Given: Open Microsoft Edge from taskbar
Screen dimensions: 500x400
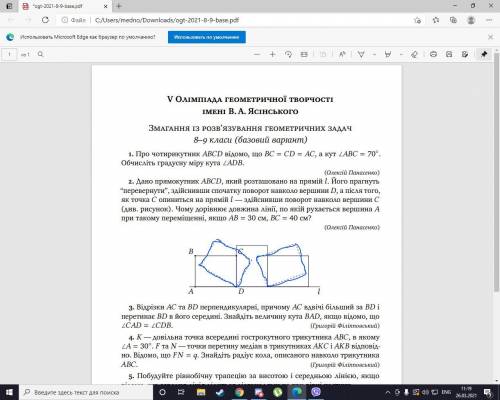Looking at the screenshot, I should (x=297, y=392).
